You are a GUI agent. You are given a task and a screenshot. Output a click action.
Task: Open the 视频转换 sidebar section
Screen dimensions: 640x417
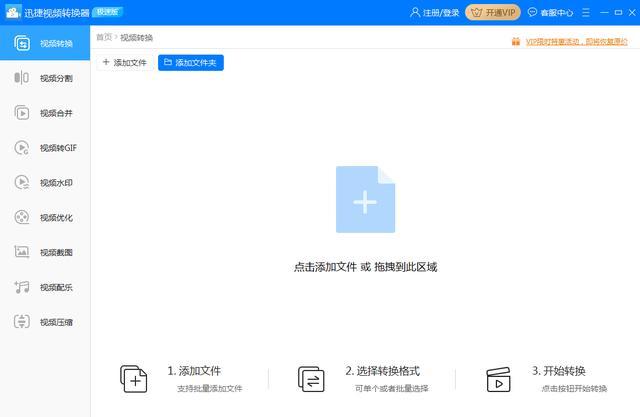click(x=45, y=43)
